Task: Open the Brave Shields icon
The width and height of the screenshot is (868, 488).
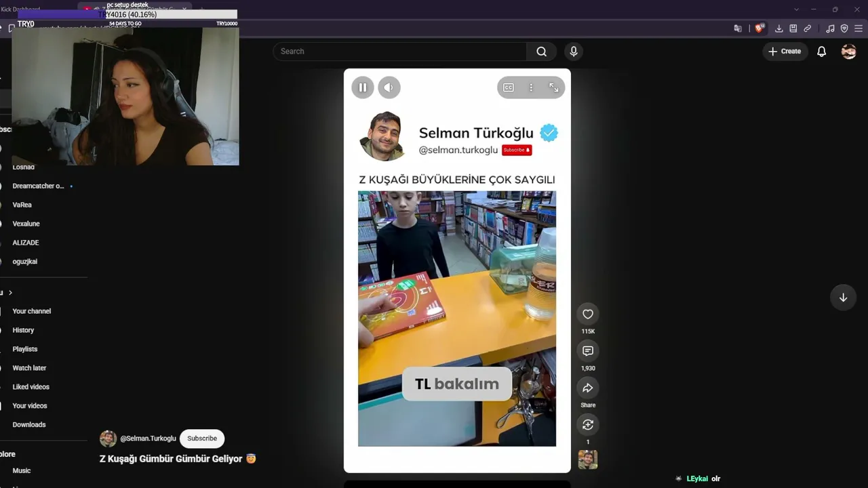Action: [x=759, y=28]
